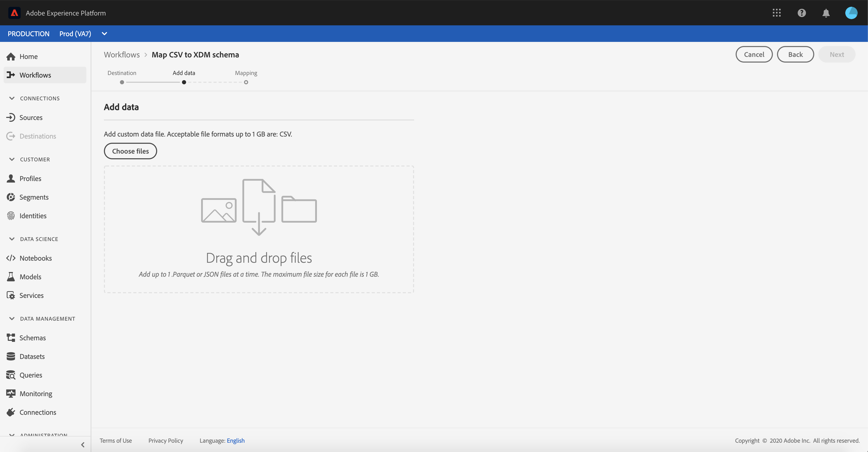Screen dimensions: 868x452
Task: Click the Choose files button
Action: point(130,151)
